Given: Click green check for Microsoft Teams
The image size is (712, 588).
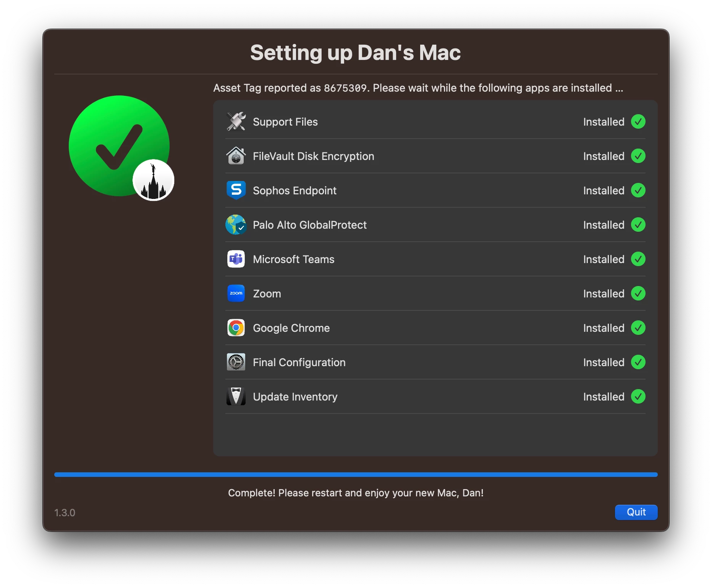Looking at the screenshot, I should pos(638,259).
